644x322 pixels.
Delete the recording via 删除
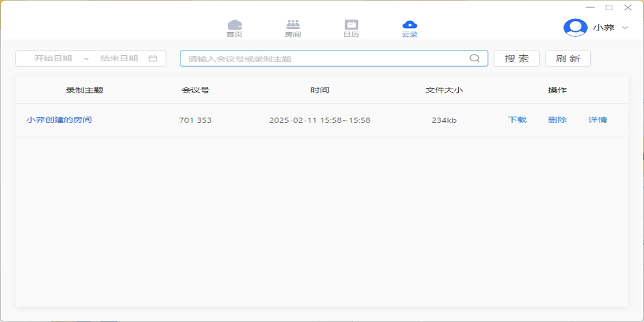[x=557, y=120]
